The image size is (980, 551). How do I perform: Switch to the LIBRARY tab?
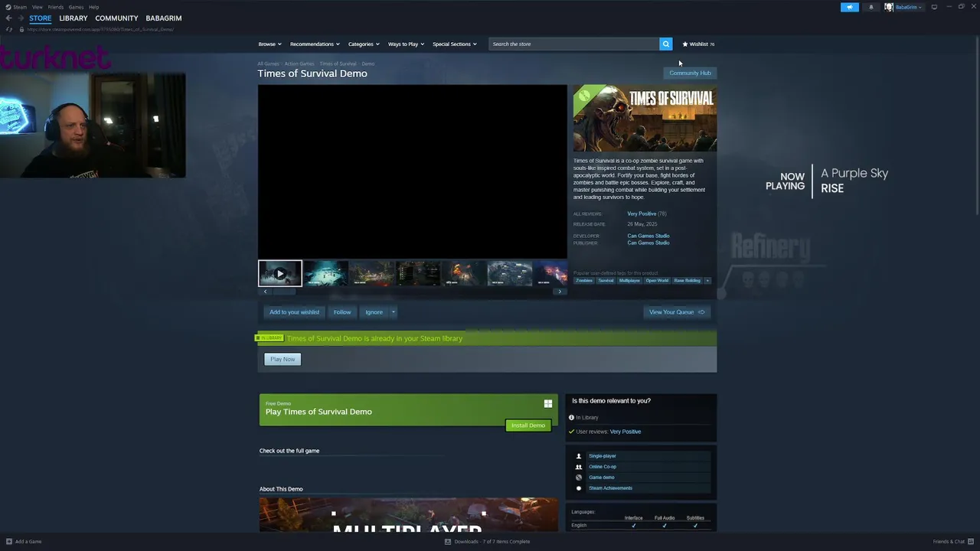pos(73,18)
